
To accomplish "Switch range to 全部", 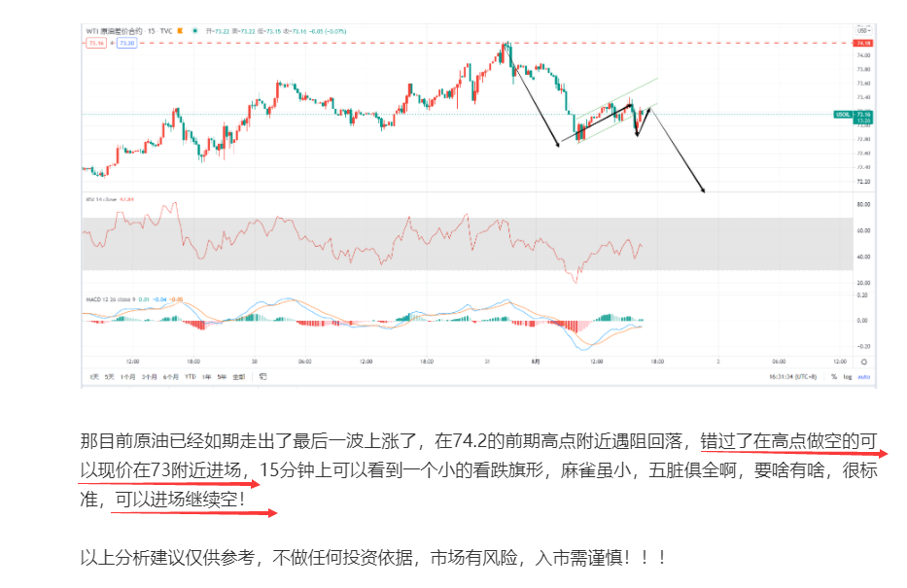I will pyautogui.click(x=239, y=376).
